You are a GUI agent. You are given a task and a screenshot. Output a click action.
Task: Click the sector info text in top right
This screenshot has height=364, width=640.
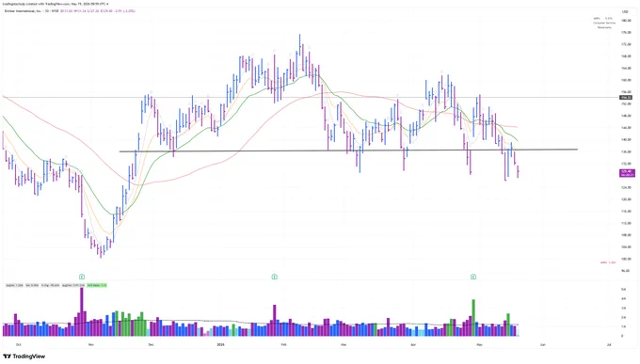(x=604, y=23)
